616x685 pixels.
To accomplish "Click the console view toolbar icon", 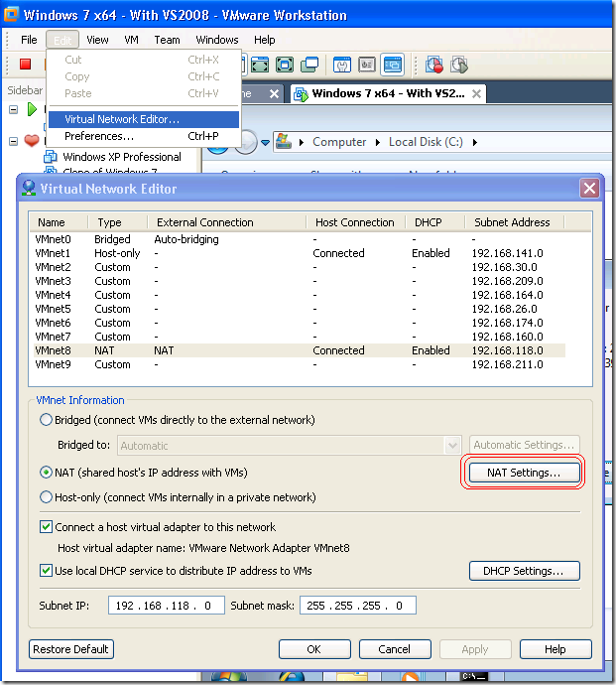I will (367, 66).
